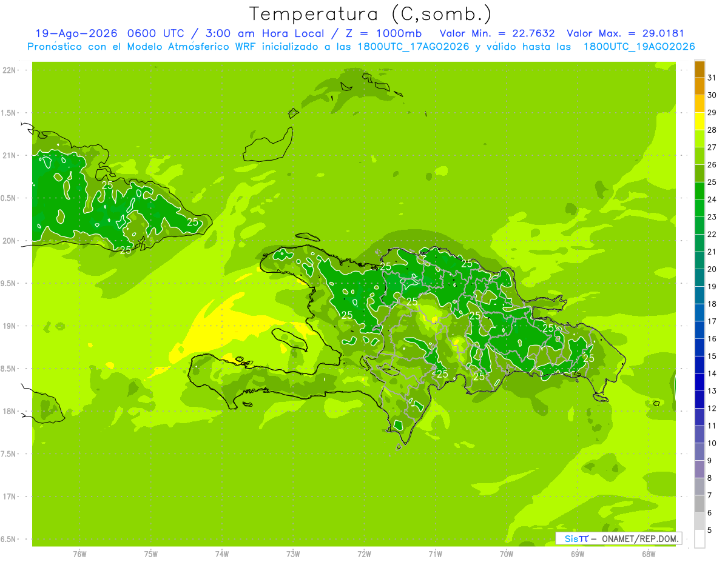Select colorbar swatch between 14 and 15
728x562 pixels.
(x=699, y=365)
